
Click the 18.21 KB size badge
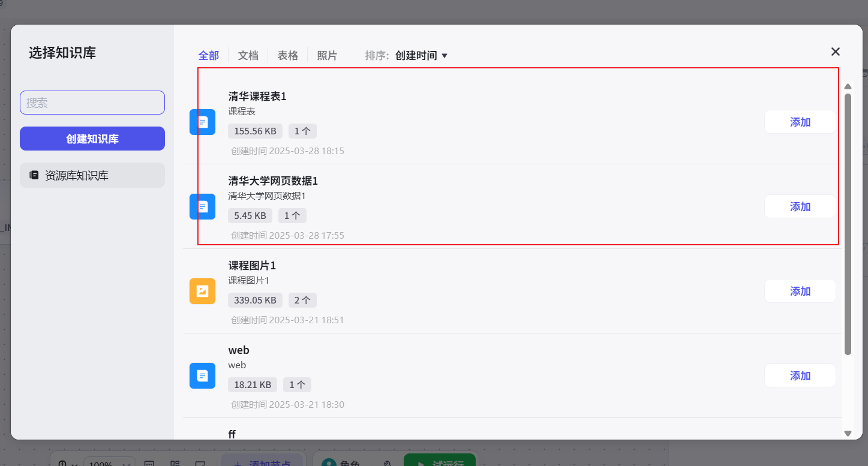(253, 384)
